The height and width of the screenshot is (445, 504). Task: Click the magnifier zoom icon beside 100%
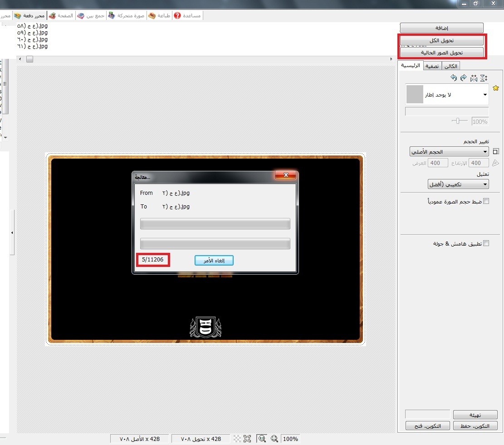click(274, 439)
